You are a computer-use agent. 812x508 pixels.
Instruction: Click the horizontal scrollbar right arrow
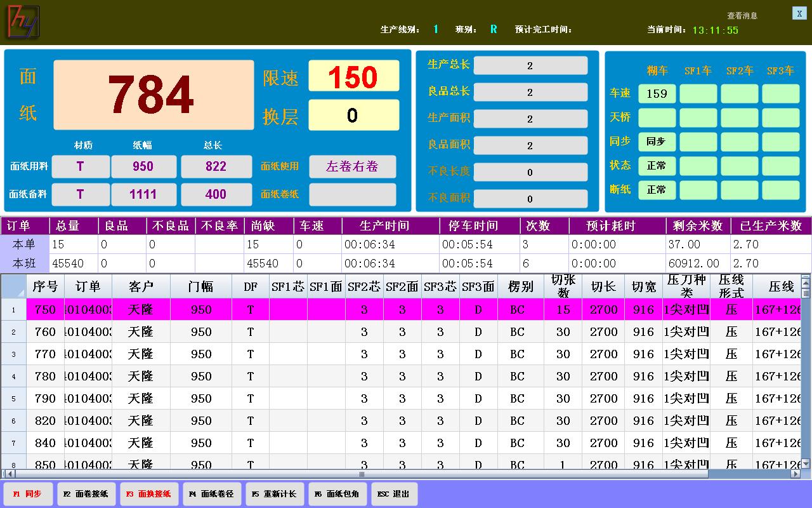pyautogui.click(x=795, y=474)
